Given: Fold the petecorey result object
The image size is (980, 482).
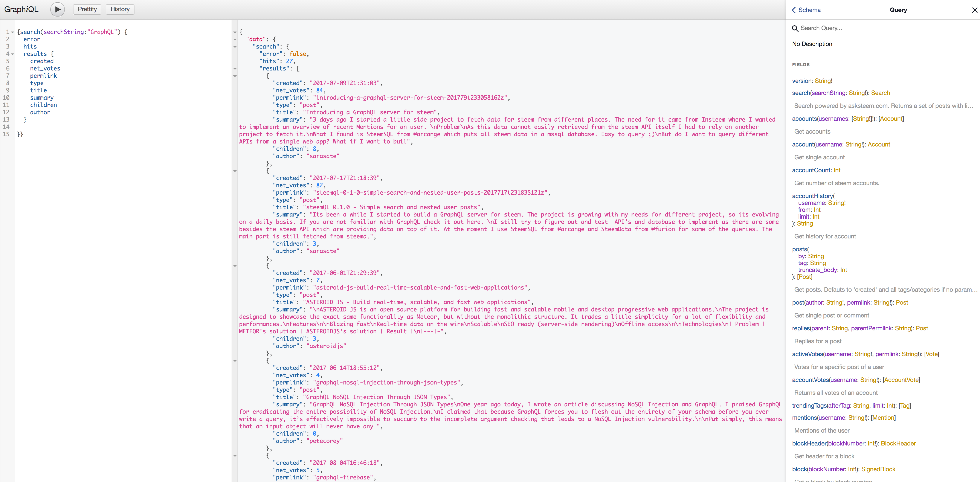Looking at the screenshot, I should point(235,361).
